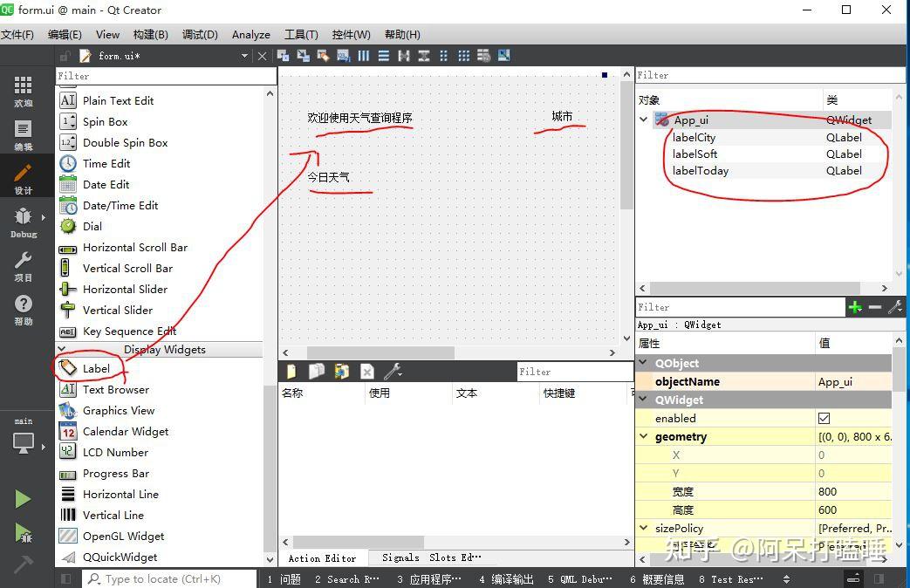Close the form.ui document with the X

[263, 57]
